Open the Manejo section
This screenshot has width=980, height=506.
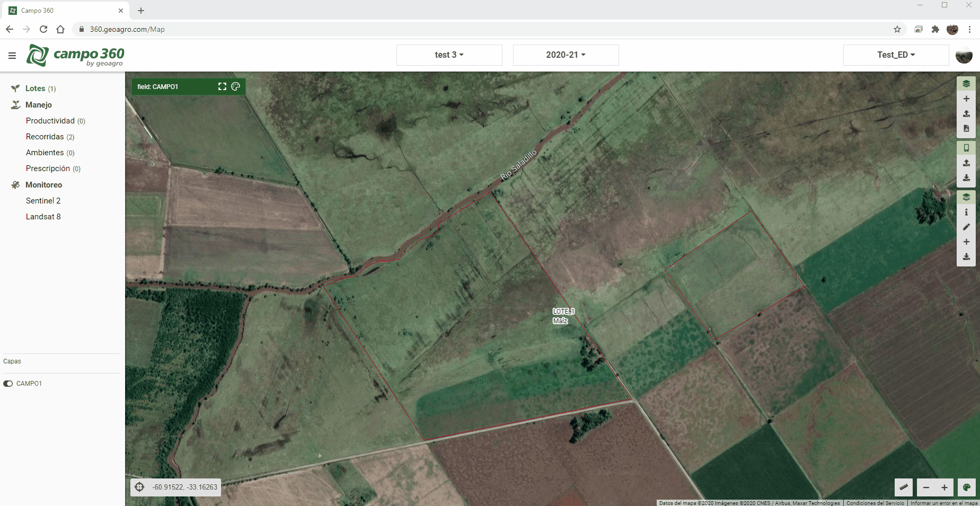coord(39,105)
